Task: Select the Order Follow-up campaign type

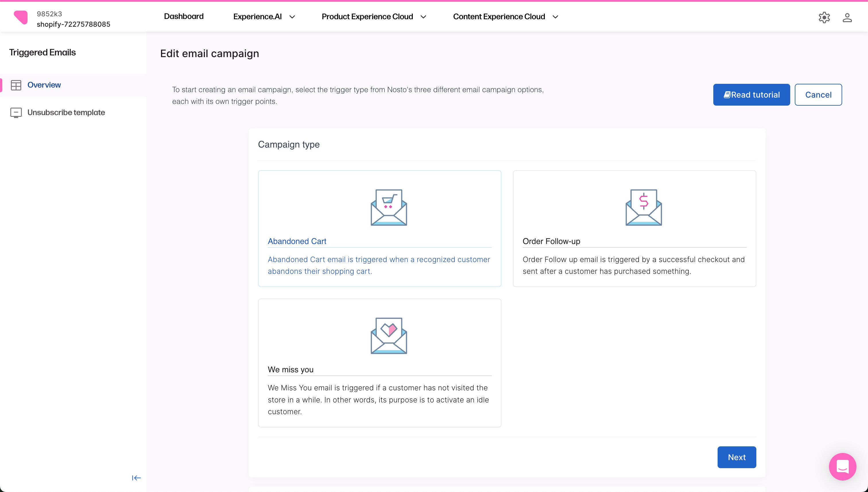Action: click(634, 228)
